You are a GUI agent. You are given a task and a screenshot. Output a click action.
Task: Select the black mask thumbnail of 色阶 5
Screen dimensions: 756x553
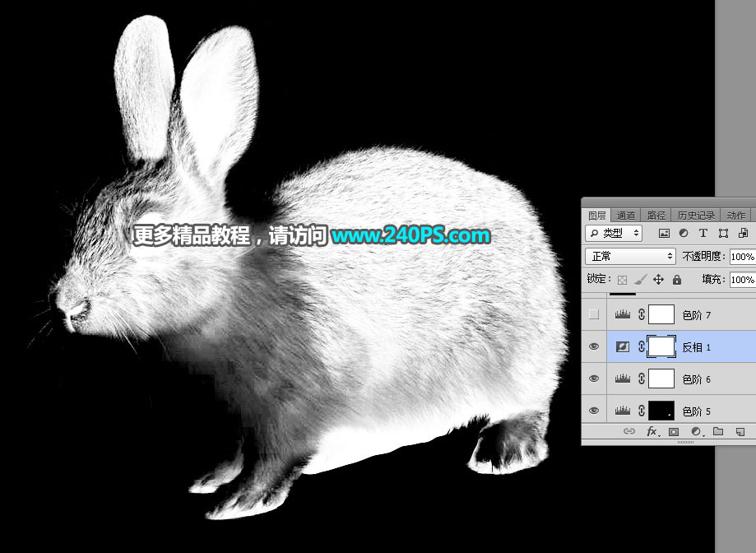661,411
